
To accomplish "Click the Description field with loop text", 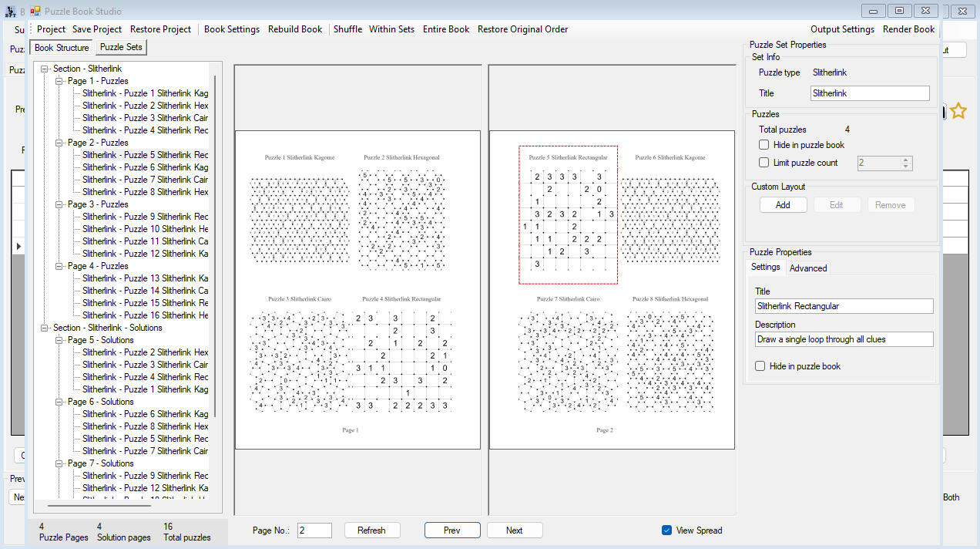I will [x=844, y=339].
